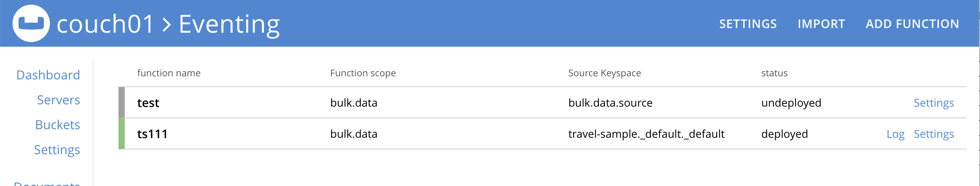Viewport: 980px width, 186px height.
Task: Click the green status bar of ts111
Action: [122, 134]
